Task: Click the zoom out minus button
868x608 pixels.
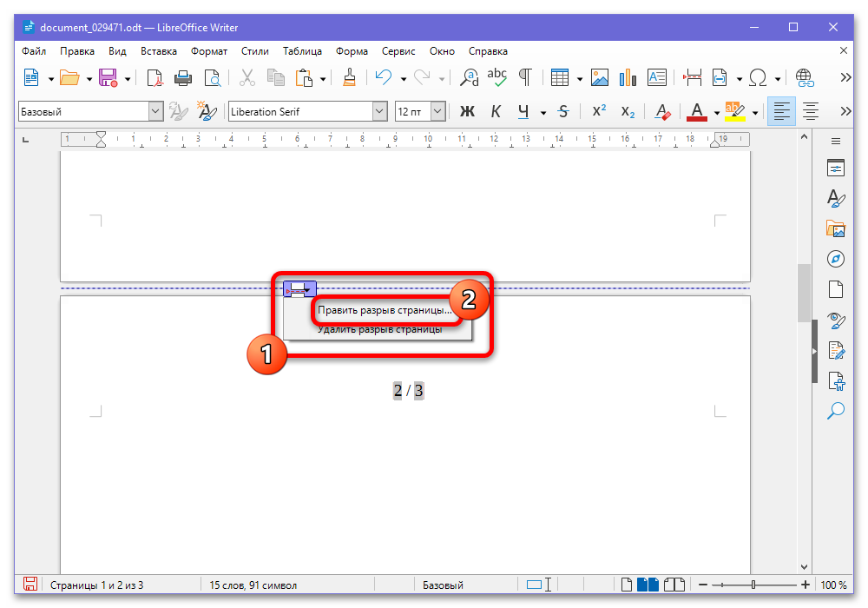Action: pos(703,585)
